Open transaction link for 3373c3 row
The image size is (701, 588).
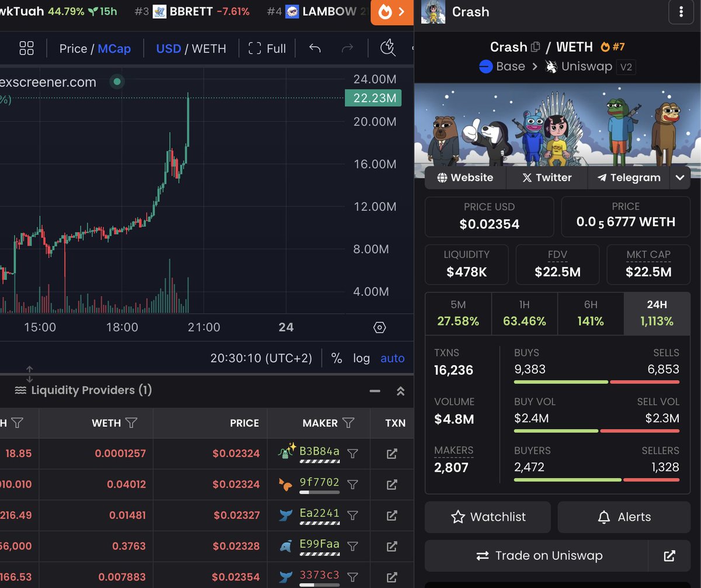tap(392, 577)
